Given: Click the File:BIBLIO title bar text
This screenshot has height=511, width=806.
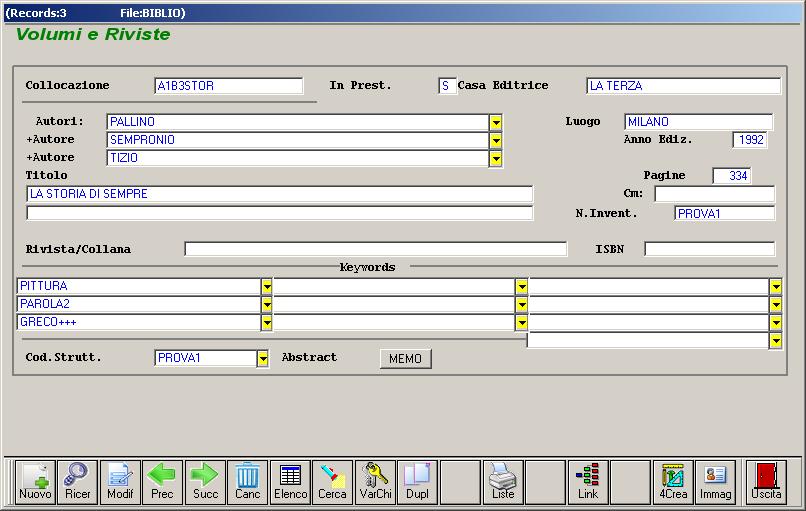Looking at the screenshot, I should 153,13.
